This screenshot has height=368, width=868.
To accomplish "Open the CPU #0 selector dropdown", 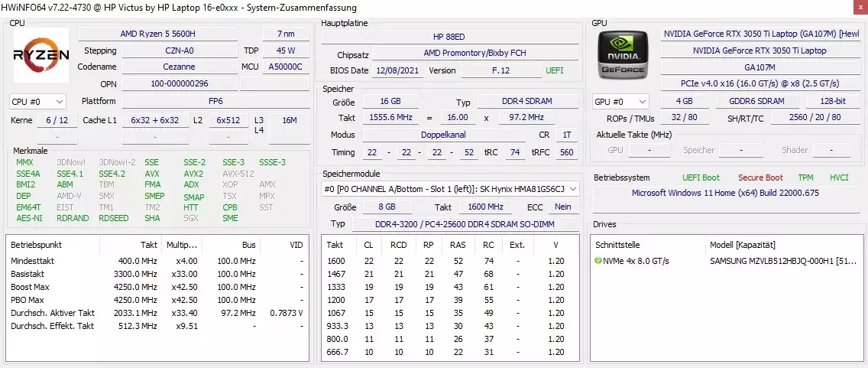I will (37, 101).
